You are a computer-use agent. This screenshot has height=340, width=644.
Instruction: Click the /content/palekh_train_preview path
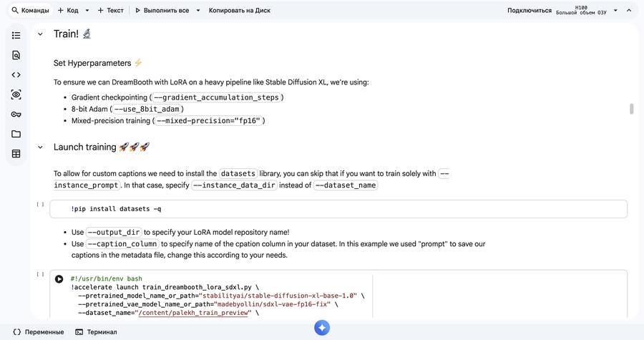(x=193, y=313)
